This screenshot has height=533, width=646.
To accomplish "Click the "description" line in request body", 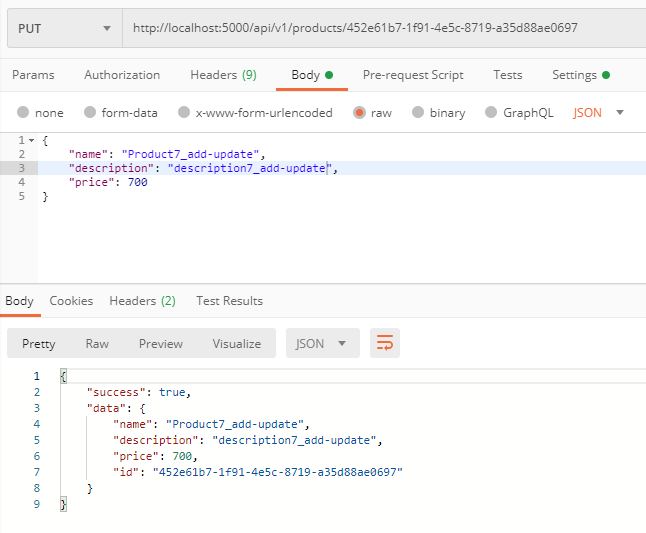I will click(203, 168).
